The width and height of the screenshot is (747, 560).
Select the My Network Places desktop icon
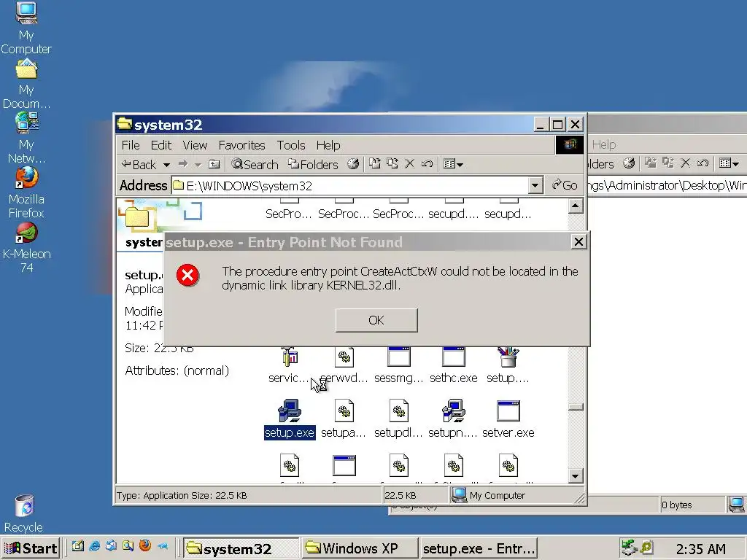[26, 138]
